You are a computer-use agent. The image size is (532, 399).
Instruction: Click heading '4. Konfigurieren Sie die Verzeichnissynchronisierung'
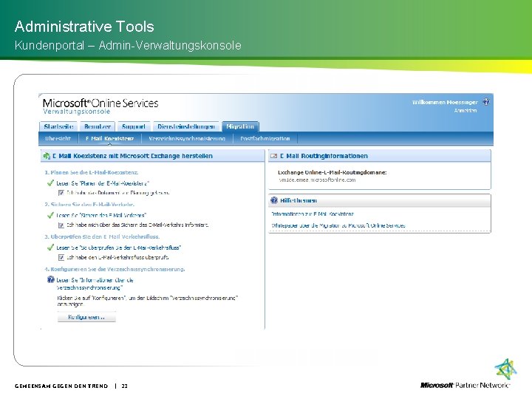pos(115,269)
